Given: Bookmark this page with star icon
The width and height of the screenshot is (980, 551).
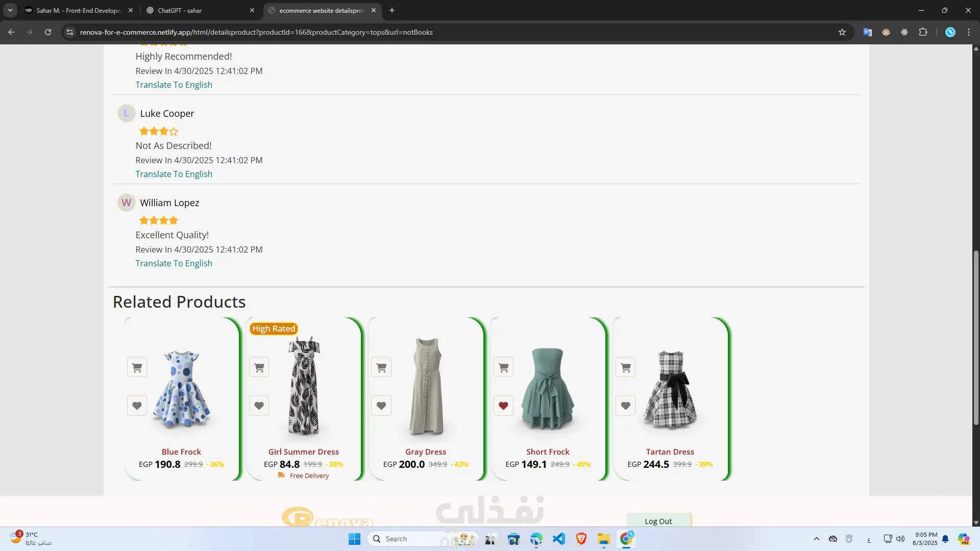Looking at the screenshot, I should (x=842, y=32).
